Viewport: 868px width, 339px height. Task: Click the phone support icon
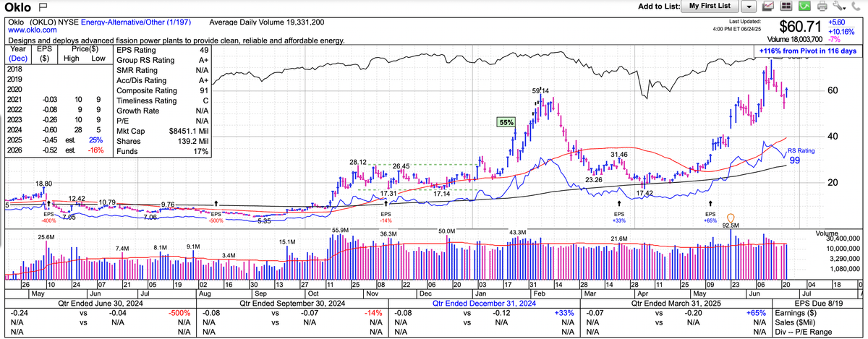coord(857,7)
